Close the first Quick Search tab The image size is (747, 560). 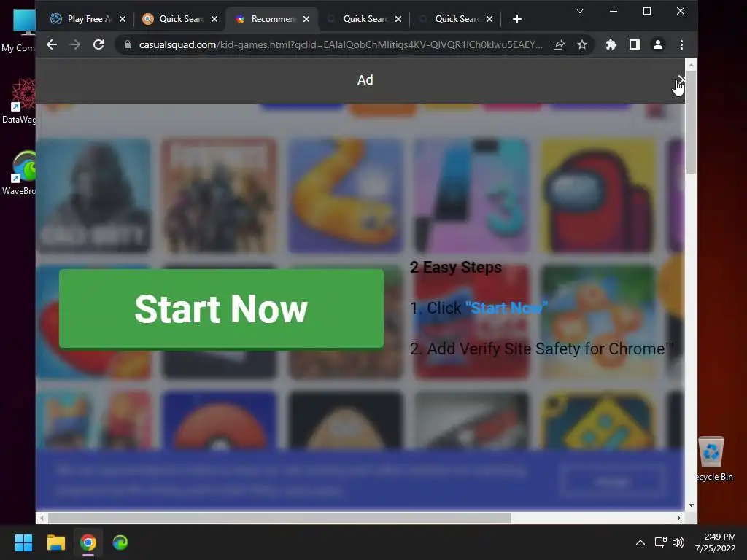214,19
